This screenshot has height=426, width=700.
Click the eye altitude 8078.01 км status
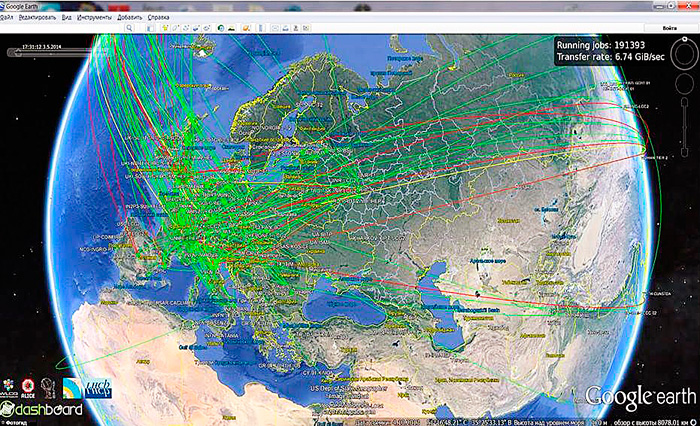tap(652, 422)
